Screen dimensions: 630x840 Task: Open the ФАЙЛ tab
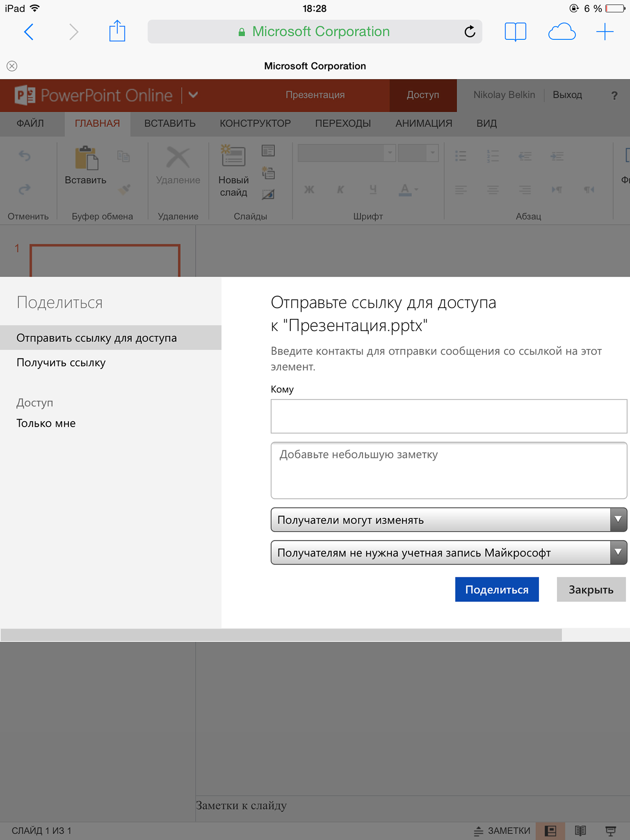(30, 124)
